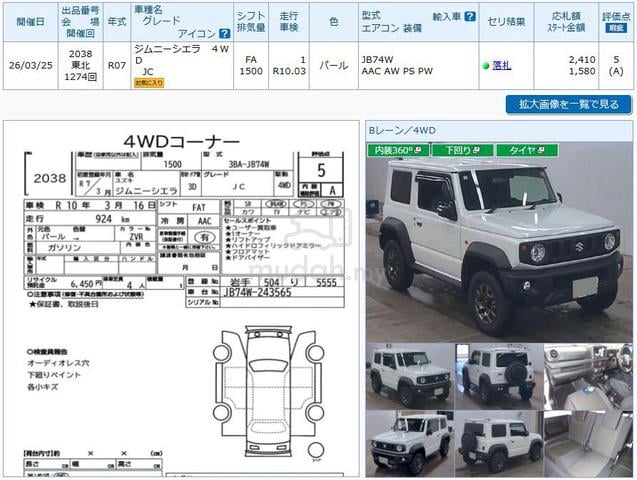
Task: Click the R07 year cell
Action: tap(117, 65)
